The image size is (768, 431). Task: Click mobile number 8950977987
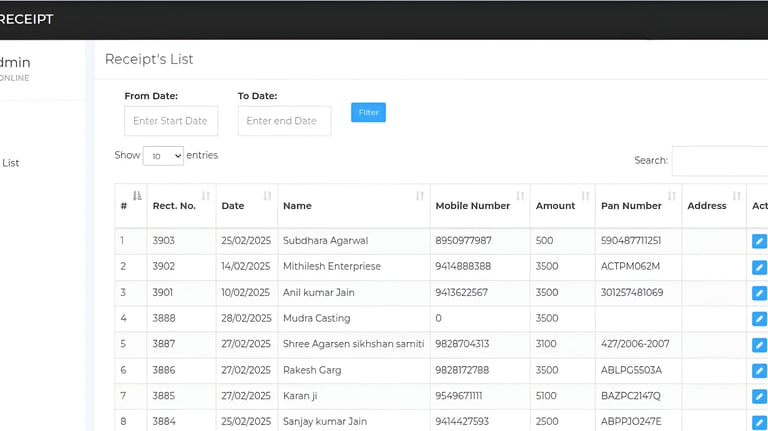coord(463,240)
